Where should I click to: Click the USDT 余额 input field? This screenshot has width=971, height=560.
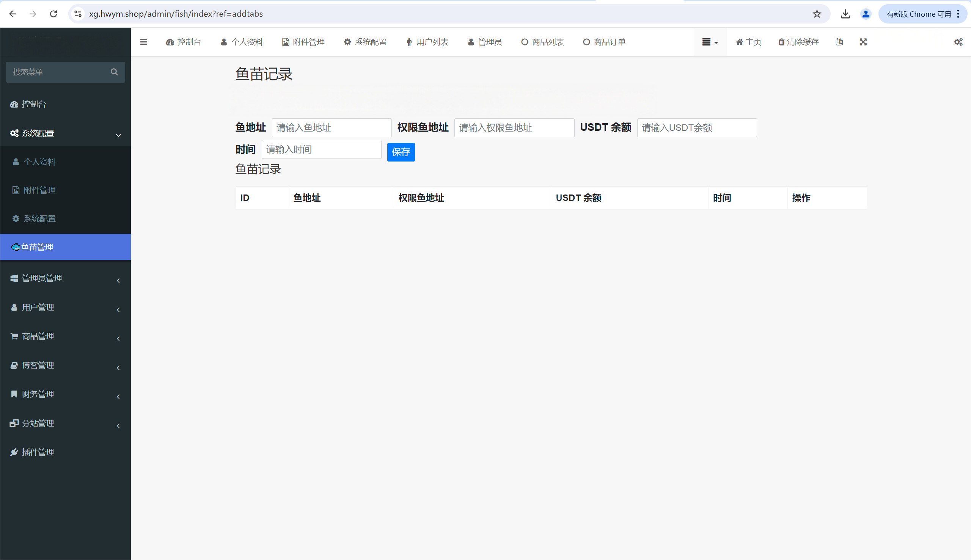coord(696,128)
